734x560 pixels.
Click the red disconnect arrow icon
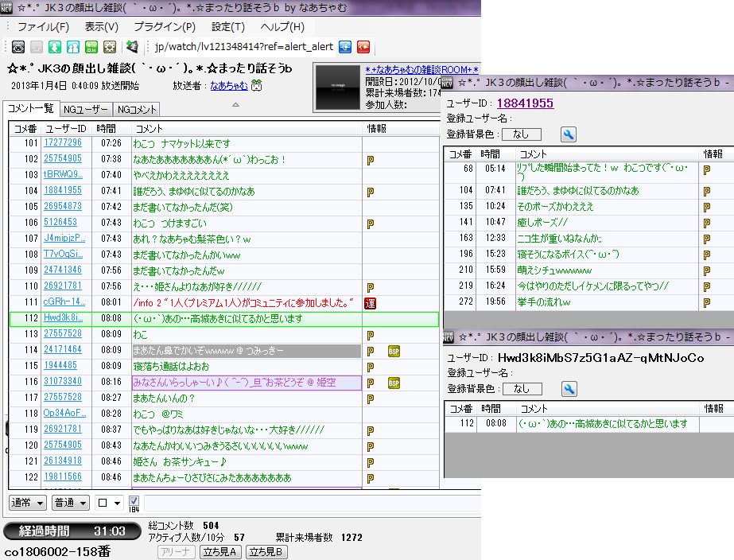tap(363, 47)
